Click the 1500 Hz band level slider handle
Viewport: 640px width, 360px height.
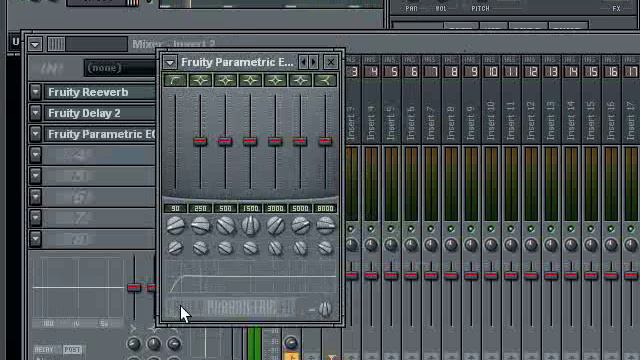click(x=250, y=141)
